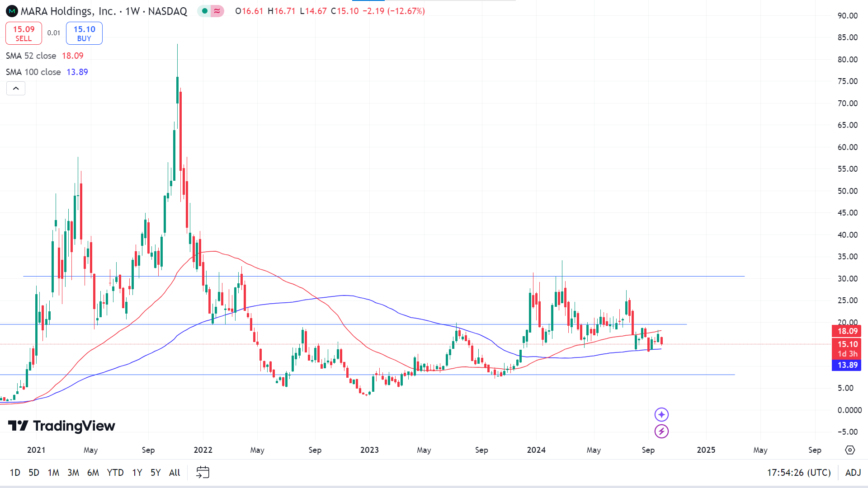Image resolution: width=868 pixels, height=488 pixels.
Task: Select the 1M time range
Action: 53,473
